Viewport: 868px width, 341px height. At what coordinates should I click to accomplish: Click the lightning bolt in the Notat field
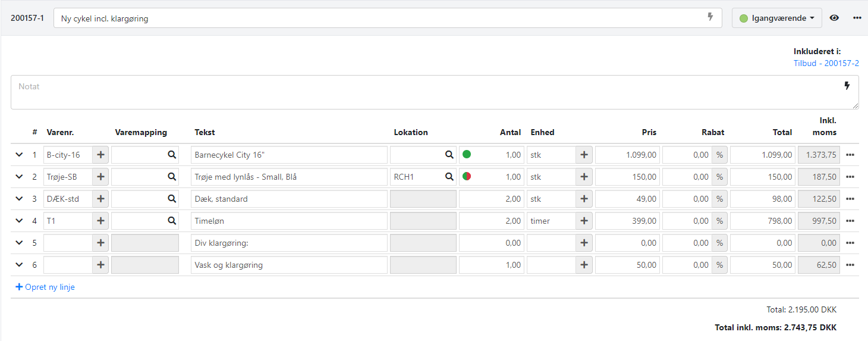tap(847, 86)
